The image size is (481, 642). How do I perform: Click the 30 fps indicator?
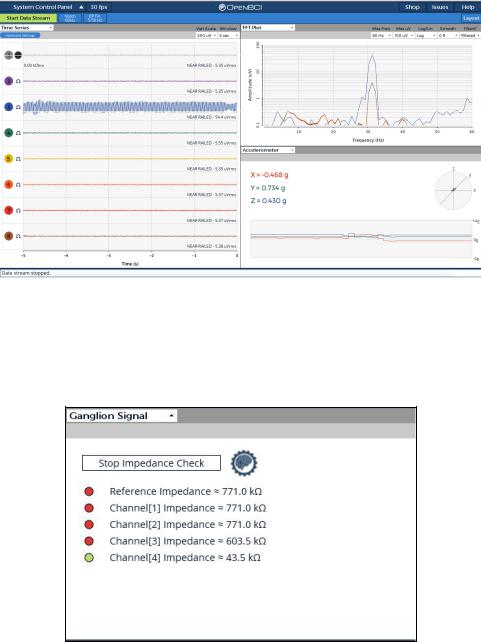pos(99,7)
